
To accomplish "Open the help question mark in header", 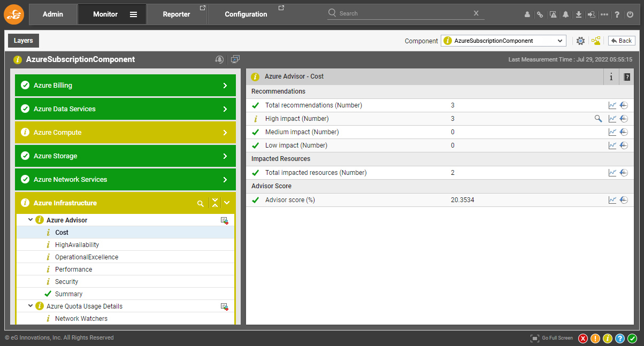I will coord(617,14).
